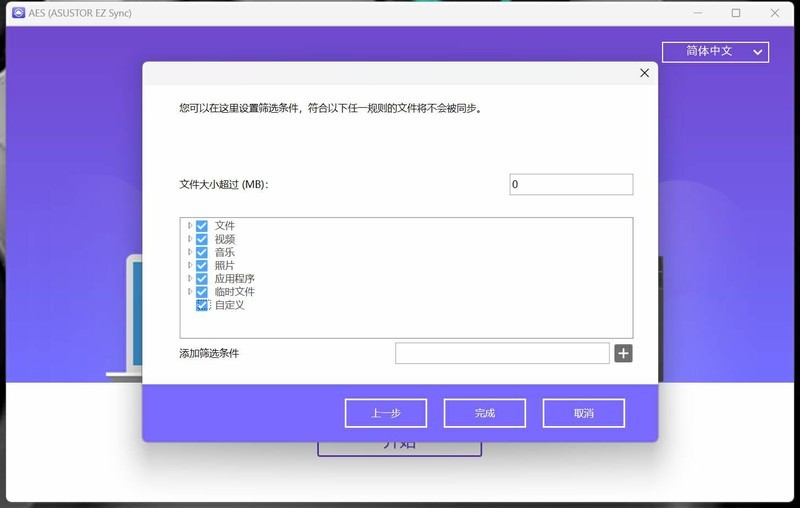Expand the 文件 tree node
This screenshot has height=508, width=800.
(x=190, y=225)
